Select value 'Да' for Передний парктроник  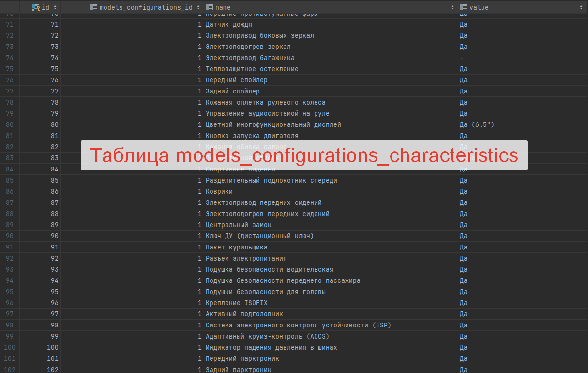tap(463, 358)
